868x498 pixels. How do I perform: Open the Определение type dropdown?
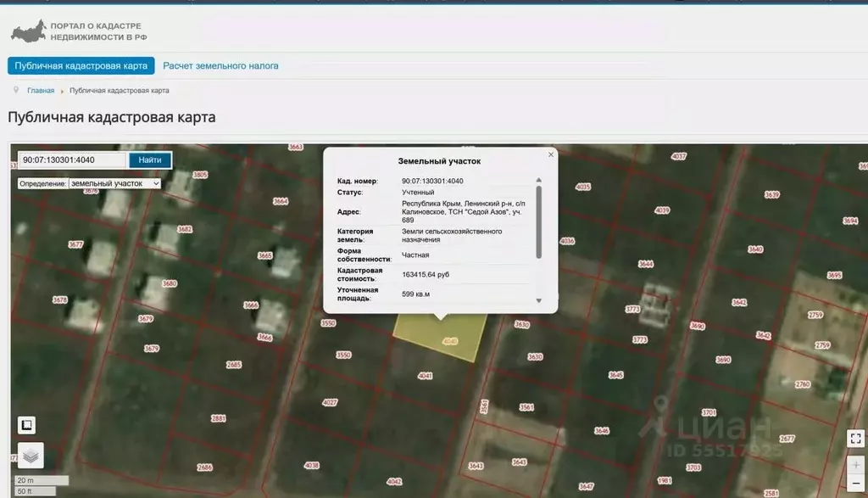[x=114, y=183]
